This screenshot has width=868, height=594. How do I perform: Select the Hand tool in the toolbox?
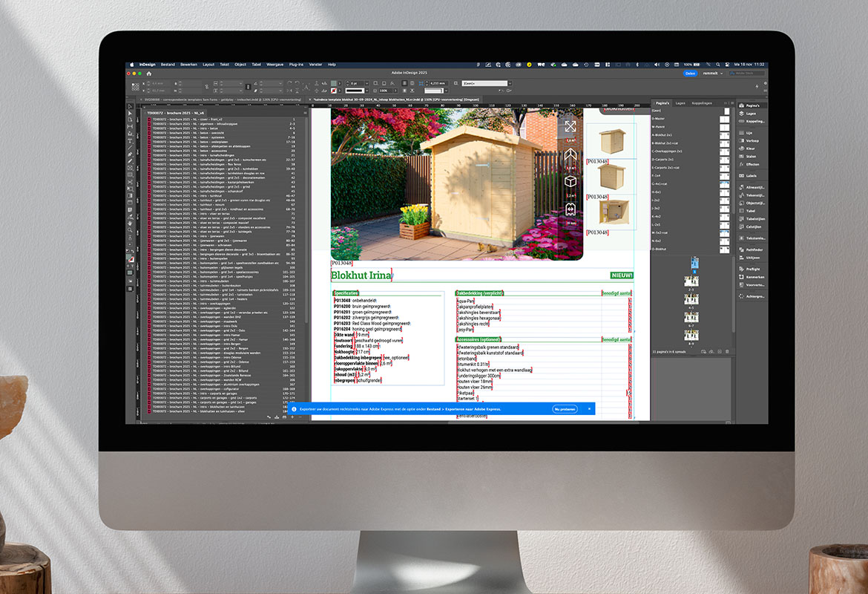tap(130, 223)
